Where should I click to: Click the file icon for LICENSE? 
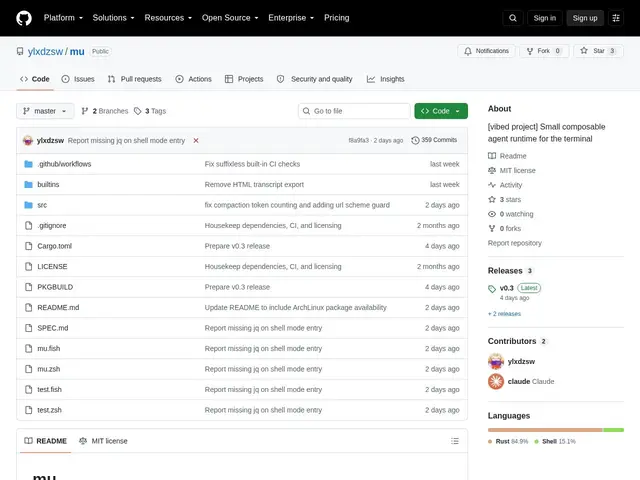coord(28,267)
